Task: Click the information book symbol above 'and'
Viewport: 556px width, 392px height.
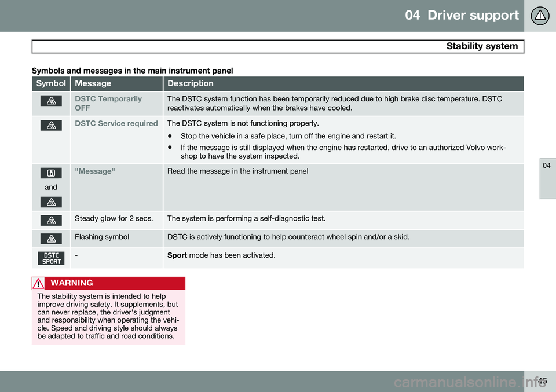Action: coord(51,173)
